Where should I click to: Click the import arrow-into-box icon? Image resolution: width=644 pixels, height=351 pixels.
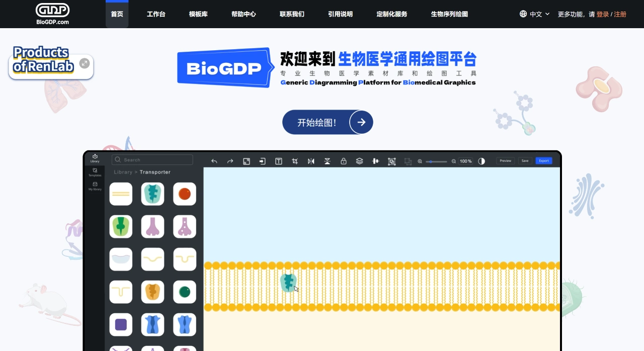point(263,161)
